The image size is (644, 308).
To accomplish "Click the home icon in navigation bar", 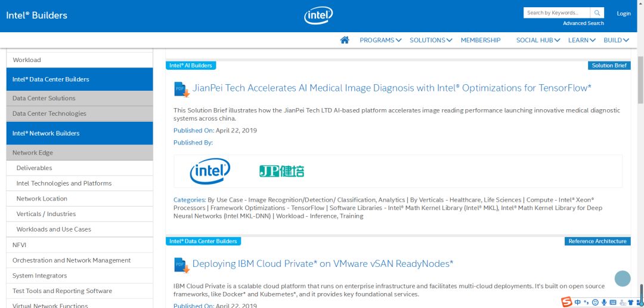I will pos(344,40).
